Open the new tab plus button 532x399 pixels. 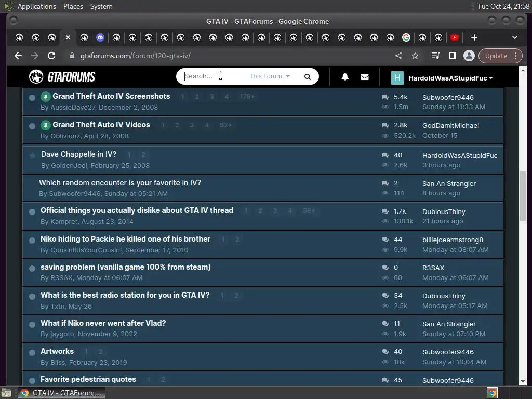(x=474, y=37)
